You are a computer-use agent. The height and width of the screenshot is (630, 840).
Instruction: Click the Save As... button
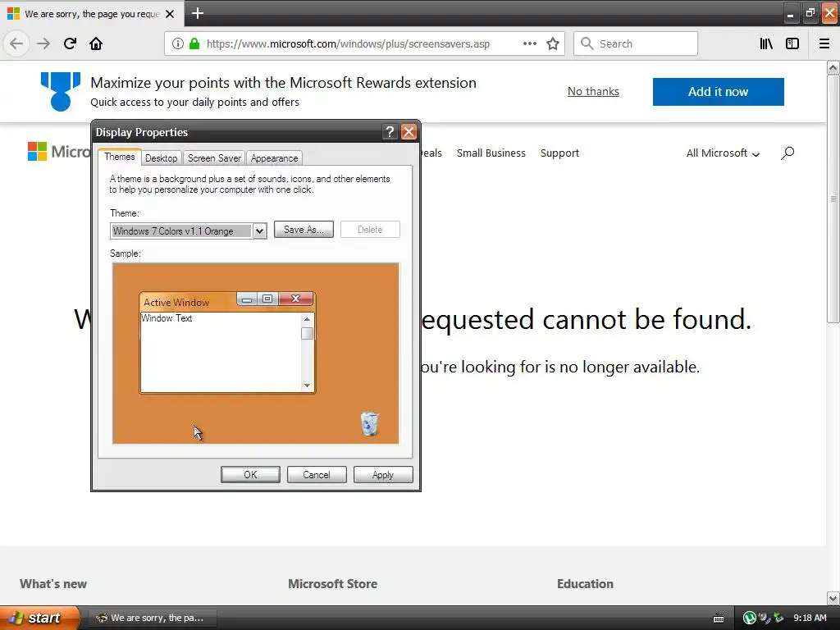[304, 230]
